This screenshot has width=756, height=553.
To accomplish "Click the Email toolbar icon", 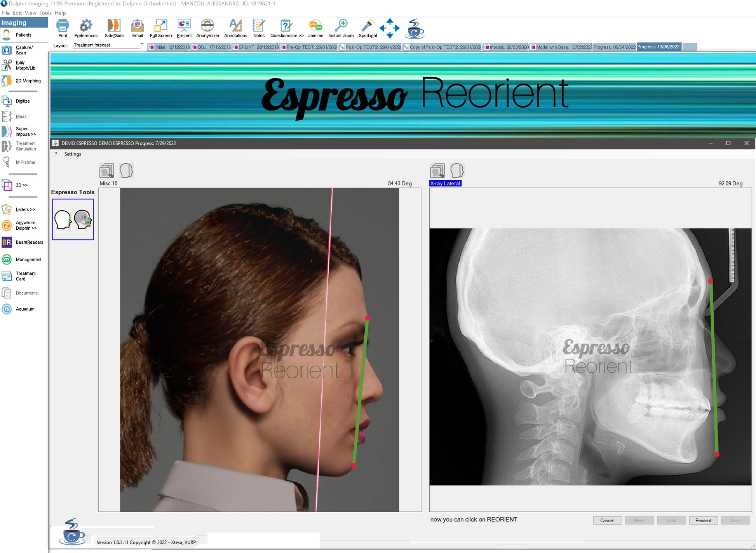I will (x=138, y=28).
